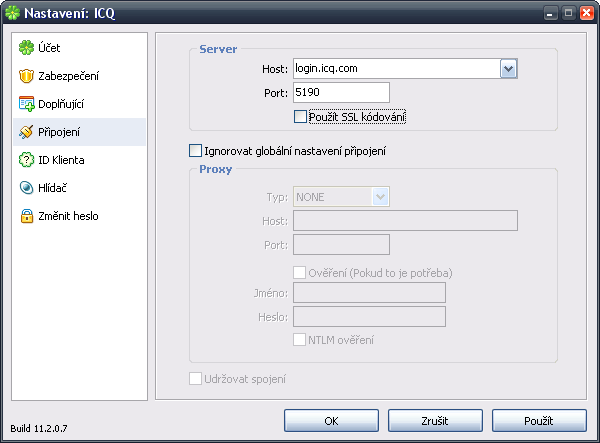Expand the server Host dropdown arrow
Viewport: 600px width, 443px height.
click(x=509, y=69)
